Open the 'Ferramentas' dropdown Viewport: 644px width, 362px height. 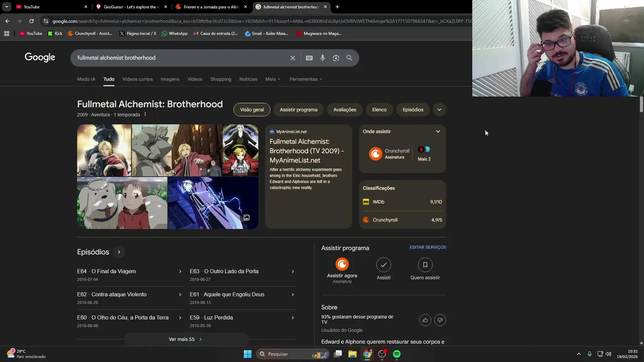306,79
